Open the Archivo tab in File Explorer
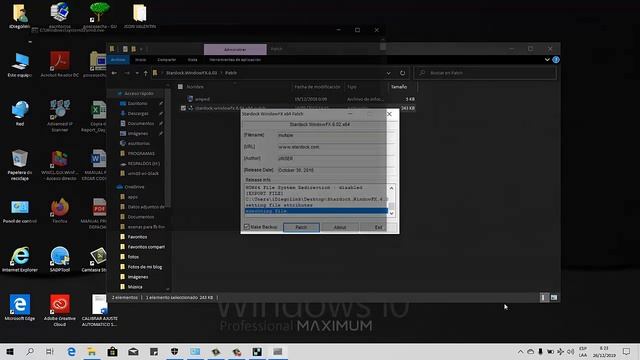640x360 pixels. coord(118,60)
